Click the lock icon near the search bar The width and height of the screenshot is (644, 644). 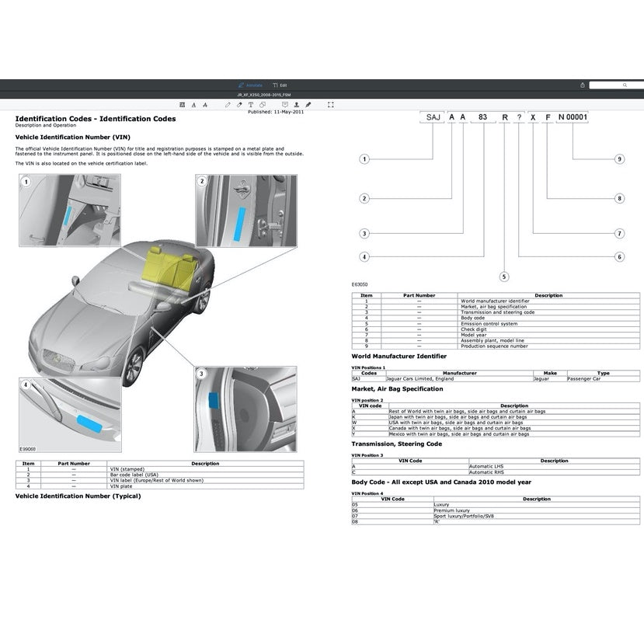(x=582, y=84)
